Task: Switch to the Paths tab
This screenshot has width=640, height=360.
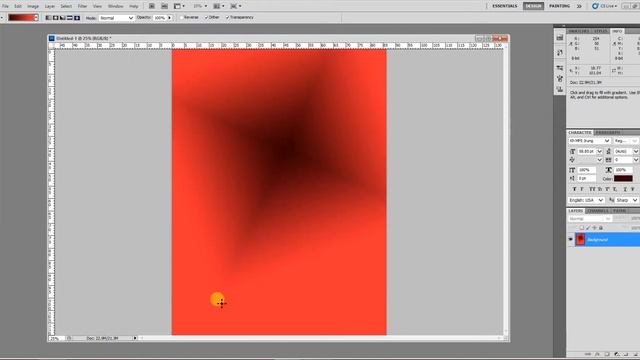Action: pyautogui.click(x=619, y=211)
